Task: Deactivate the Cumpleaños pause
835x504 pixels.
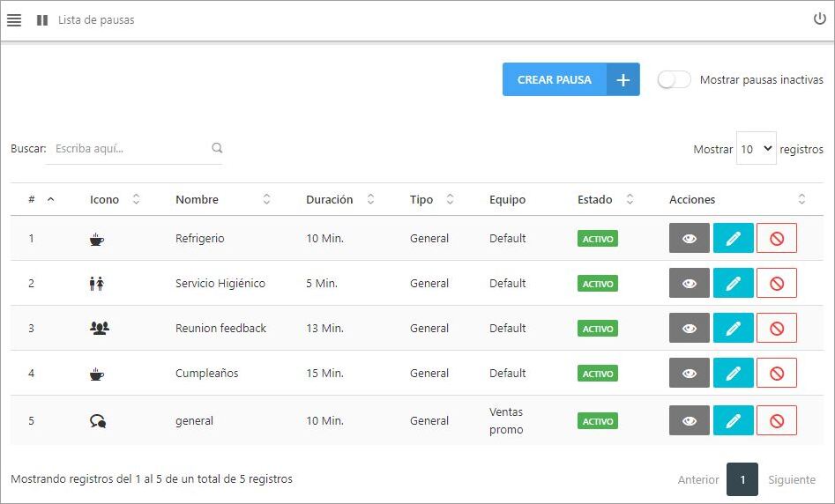Action: (x=776, y=373)
